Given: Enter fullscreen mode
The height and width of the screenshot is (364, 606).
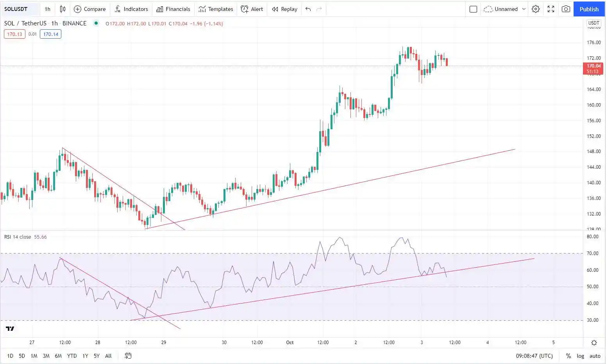Looking at the screenshot, I should point(551,9).
